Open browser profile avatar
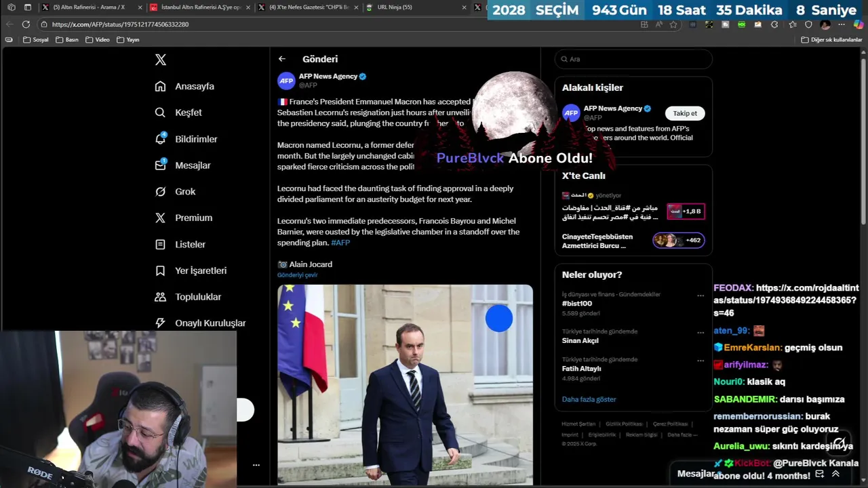The width and height of the screenshot is (868, 488). pyautogui.click(x=825, y=24)
